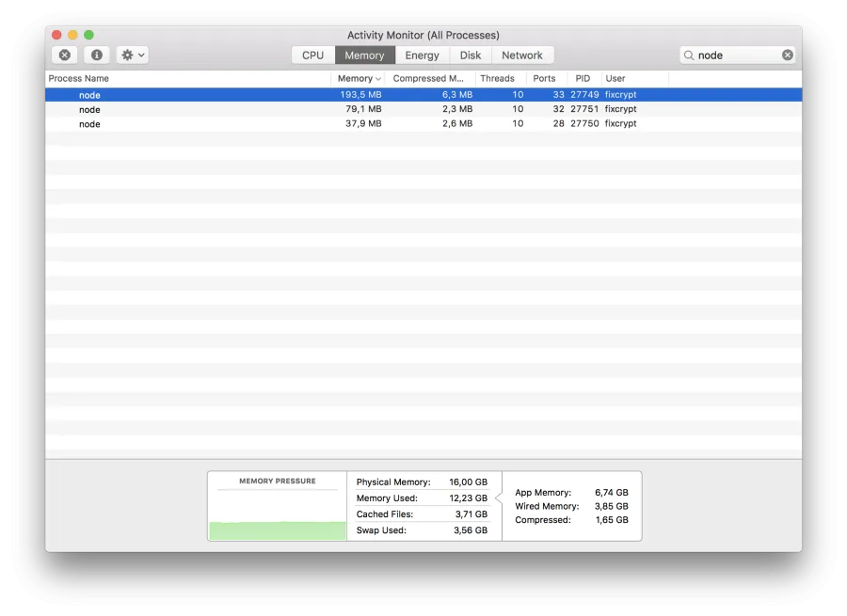The image size is (847, 616).
Task: Sort by Process Name column header
Action: pos(188,78)
